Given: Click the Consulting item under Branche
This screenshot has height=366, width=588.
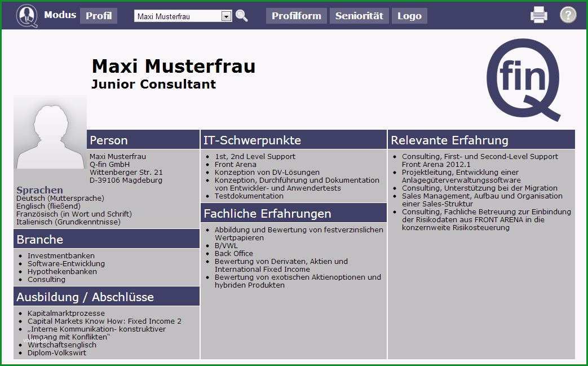Looking at the screenshot, I should tap(46, 279).
